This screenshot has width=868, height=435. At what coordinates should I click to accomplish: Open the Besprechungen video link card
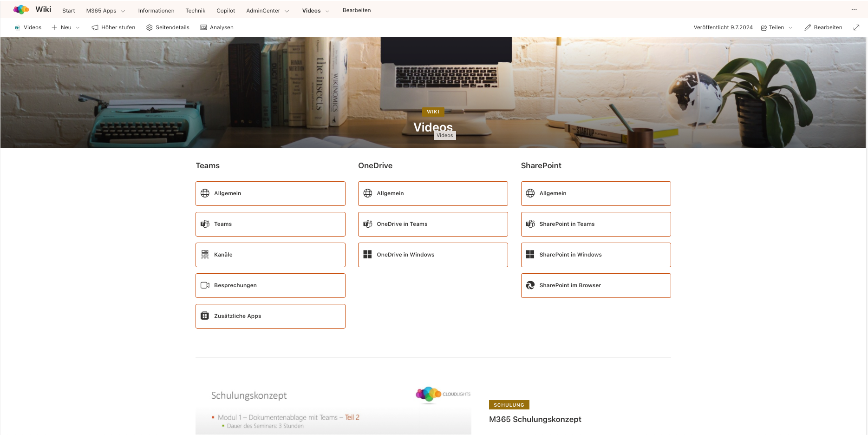[x=270, y=285]
